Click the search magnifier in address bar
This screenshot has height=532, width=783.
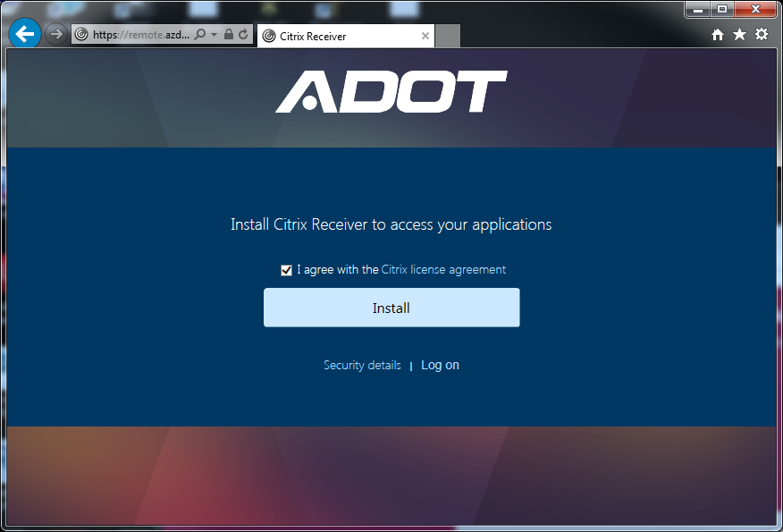pyautogui.click(x=199, y=34)
